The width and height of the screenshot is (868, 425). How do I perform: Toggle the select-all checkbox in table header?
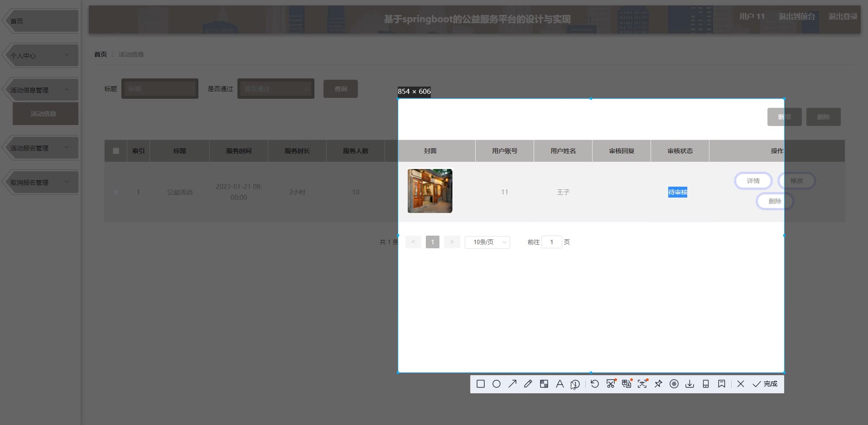116,151
